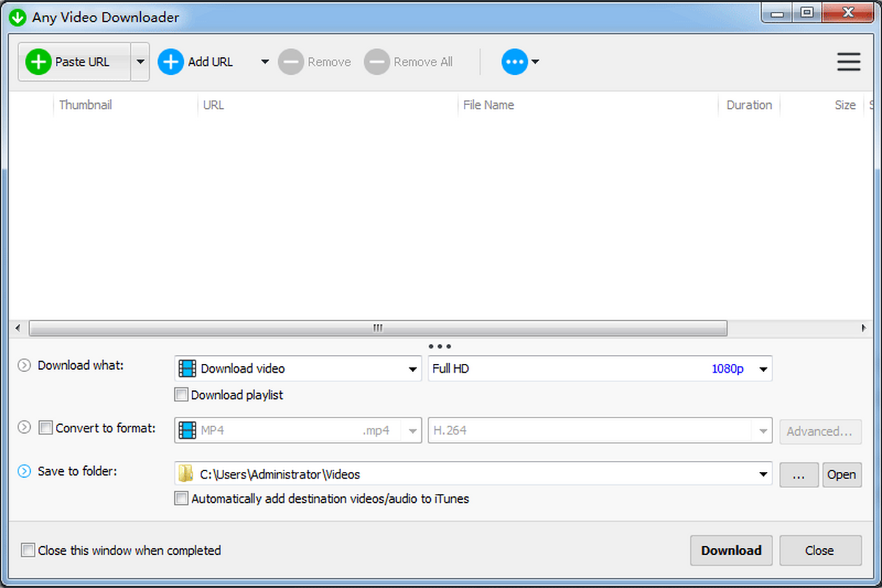Image resolution: width=882 pixels, height=588 pixels.
Task: Enable the Convert to format checkbox
Action: point(46,427)
